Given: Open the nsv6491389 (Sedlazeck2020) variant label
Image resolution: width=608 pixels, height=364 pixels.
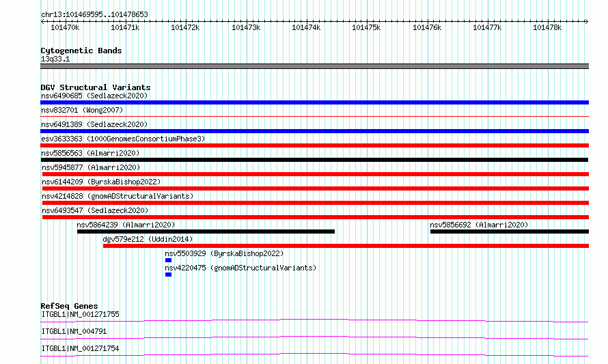Looking at the screenshot, I should tap(94, 124).
